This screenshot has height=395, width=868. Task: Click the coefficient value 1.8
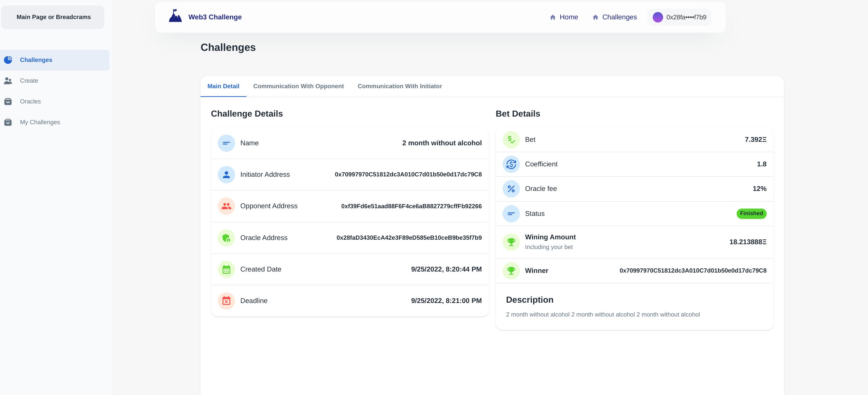point(762,164)
